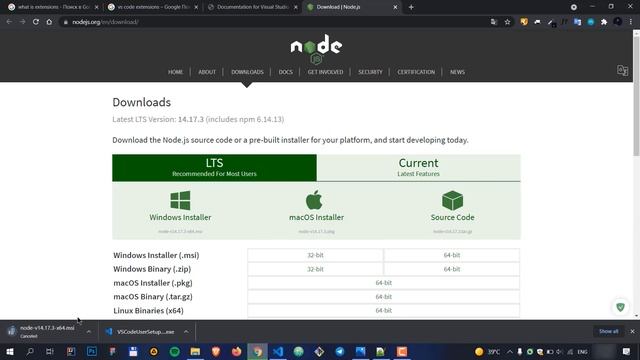Open Visual Studio Code from the taskbar
The image size is (640, 360).
278,351
